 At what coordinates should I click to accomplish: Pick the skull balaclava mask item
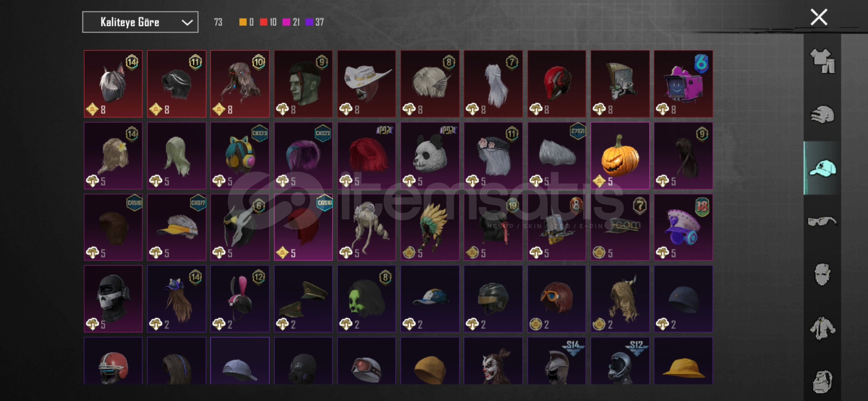tap(113, 299)
